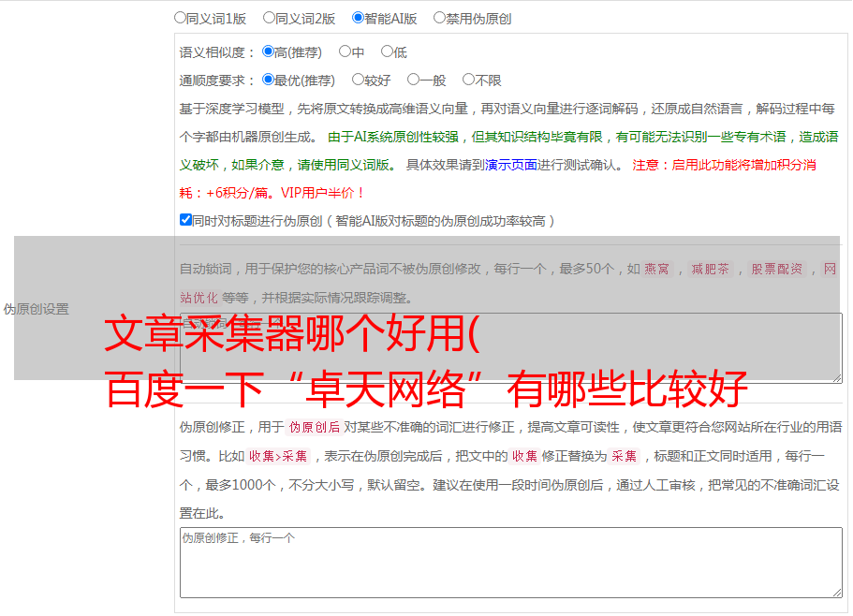Click the 语义相似度 label
The image size is (853, 616).
(217, 52)
